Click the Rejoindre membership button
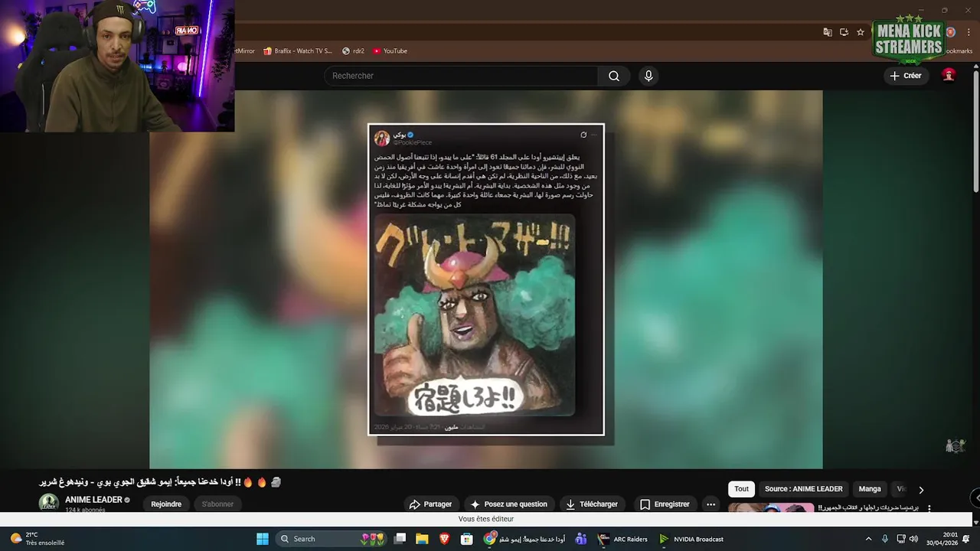This screenshot has width=980, height=551. (166, 504)
